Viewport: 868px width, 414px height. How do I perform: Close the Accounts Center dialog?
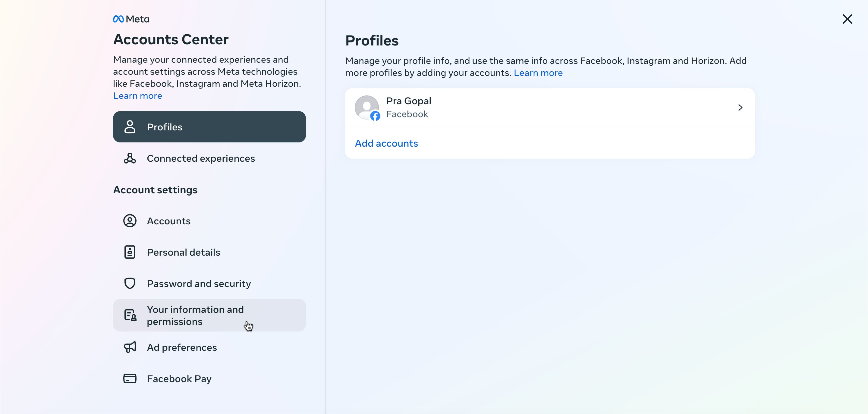pos(848,19)
